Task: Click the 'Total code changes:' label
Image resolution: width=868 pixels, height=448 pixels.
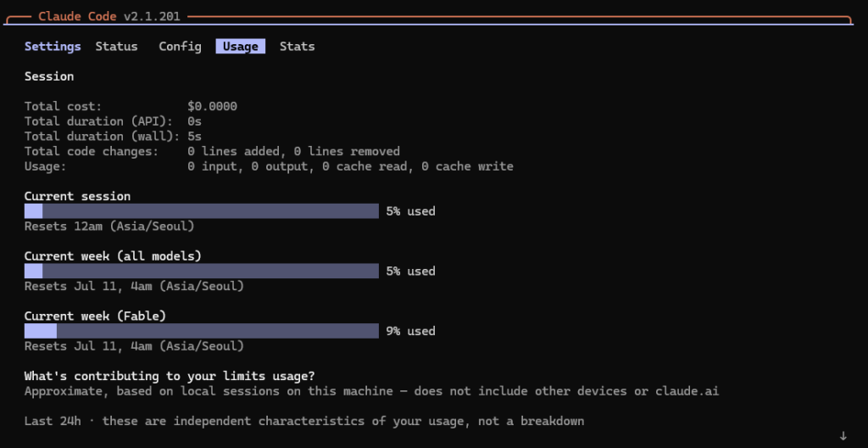Action: tap(92, 151)
